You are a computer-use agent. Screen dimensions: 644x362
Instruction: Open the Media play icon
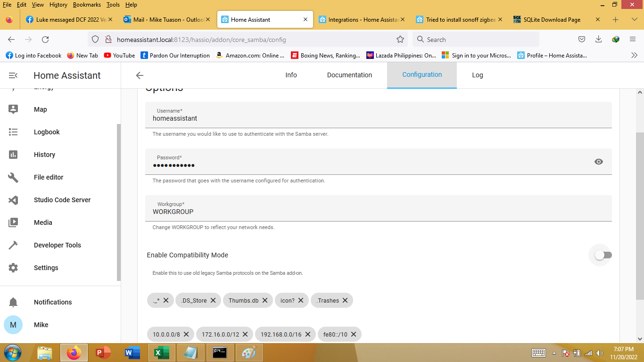click(x=13, y=222)
